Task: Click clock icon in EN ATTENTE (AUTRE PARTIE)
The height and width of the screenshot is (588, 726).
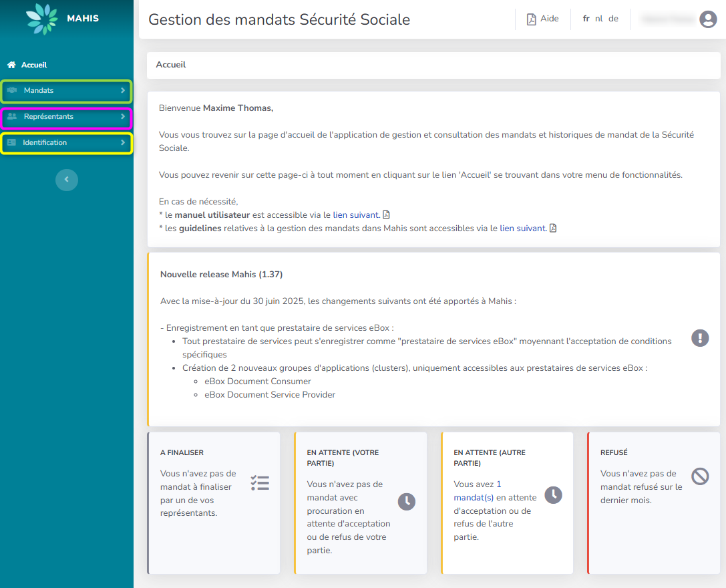Action: (x=553, y=495)
